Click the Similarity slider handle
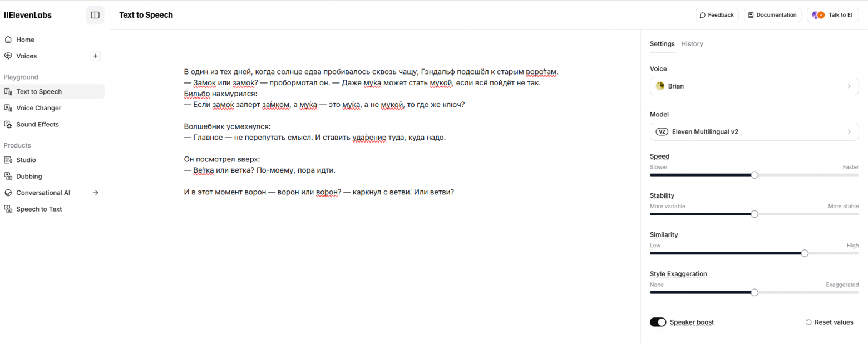Image resolution: width=868 pixels, height=343 pixels. [805, 253]
